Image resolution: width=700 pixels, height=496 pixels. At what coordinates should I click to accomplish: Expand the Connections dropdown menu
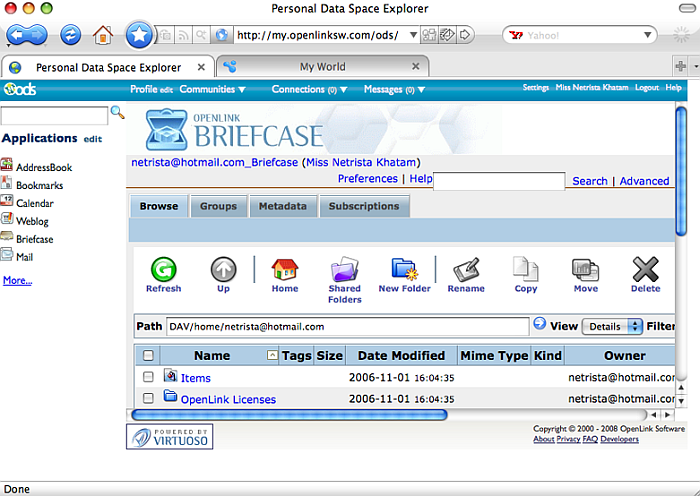(x=309, y=89)
